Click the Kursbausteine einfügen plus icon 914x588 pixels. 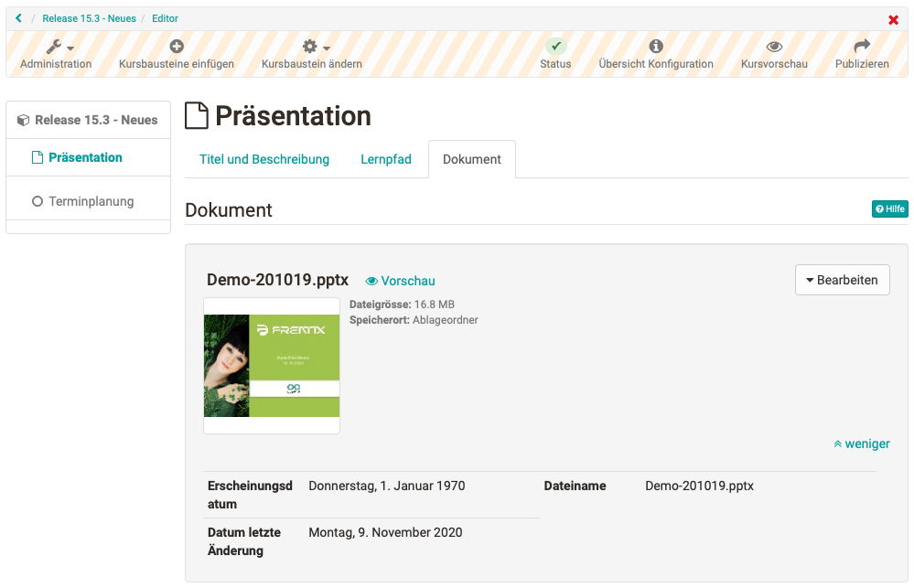(177, 47)
